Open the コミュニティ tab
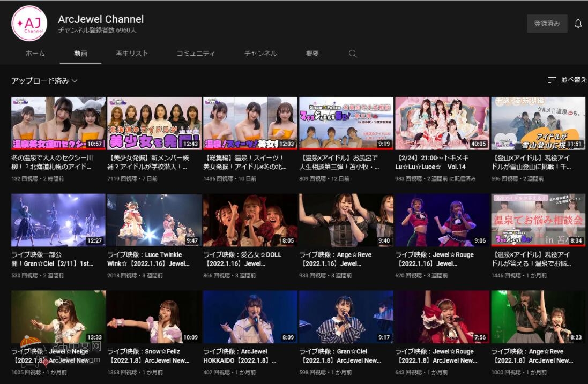The image size is (588, 384). (196, 54)
